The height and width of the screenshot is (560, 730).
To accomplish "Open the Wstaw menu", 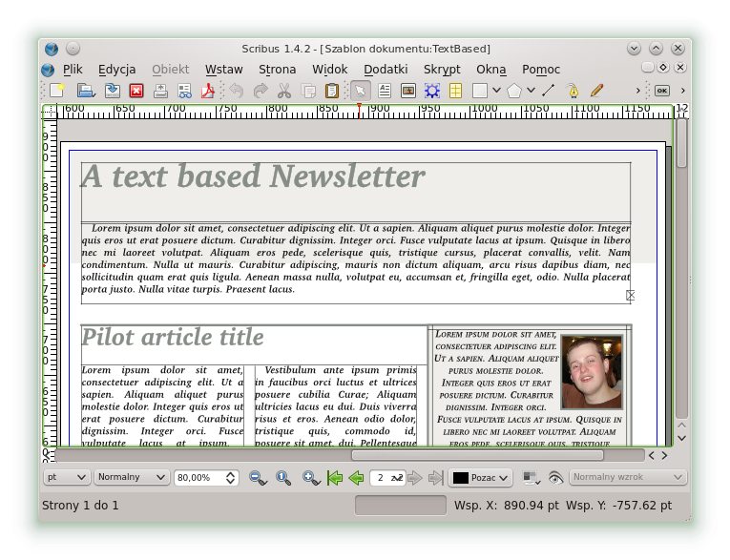I will (223, 69).
